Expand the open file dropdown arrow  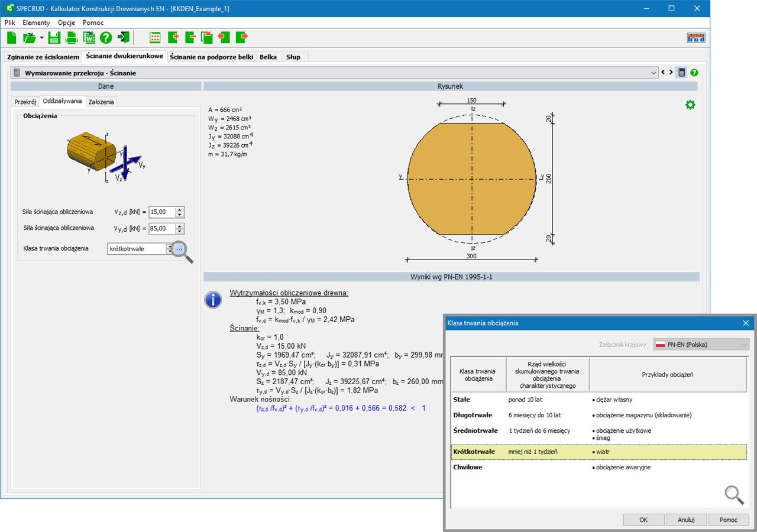click(x=42, y=38)
